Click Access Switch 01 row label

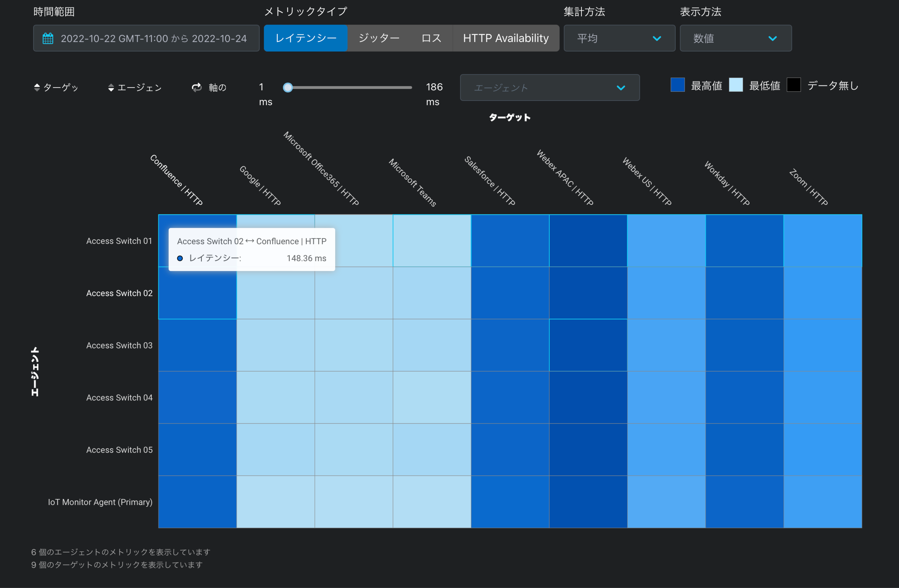119,241
